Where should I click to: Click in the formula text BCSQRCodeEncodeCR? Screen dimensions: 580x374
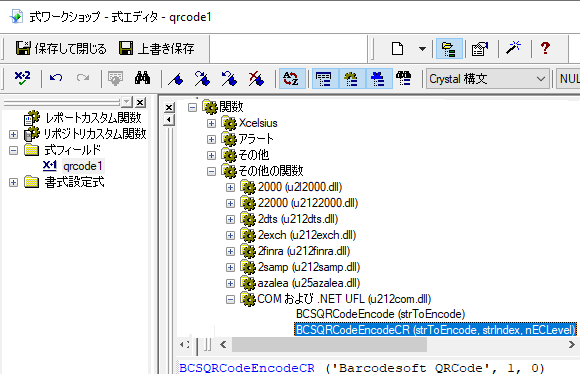(x=247, y=368)
